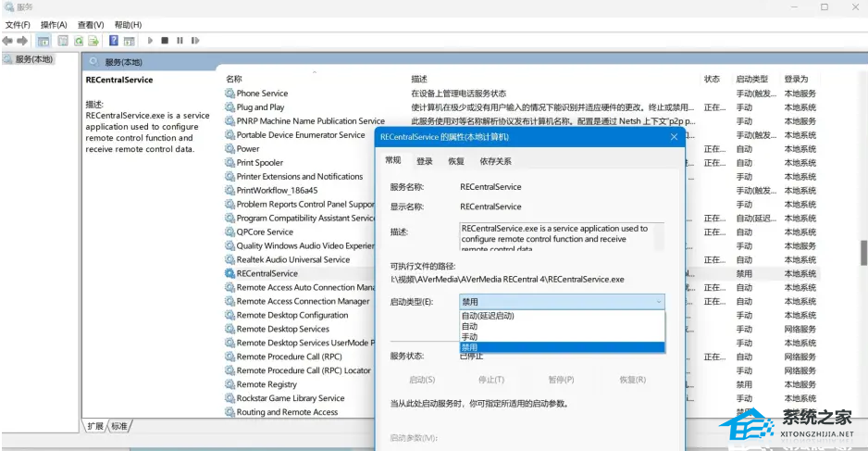Screen dimensions: 868x451
Task: Select 服务(本地) in the left tree
Action: tap(33, 58)
